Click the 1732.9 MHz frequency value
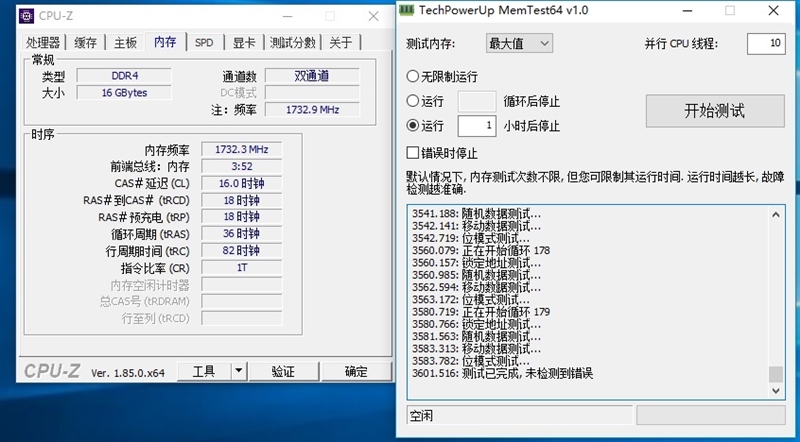800x442 pixels. coord(312,109)
